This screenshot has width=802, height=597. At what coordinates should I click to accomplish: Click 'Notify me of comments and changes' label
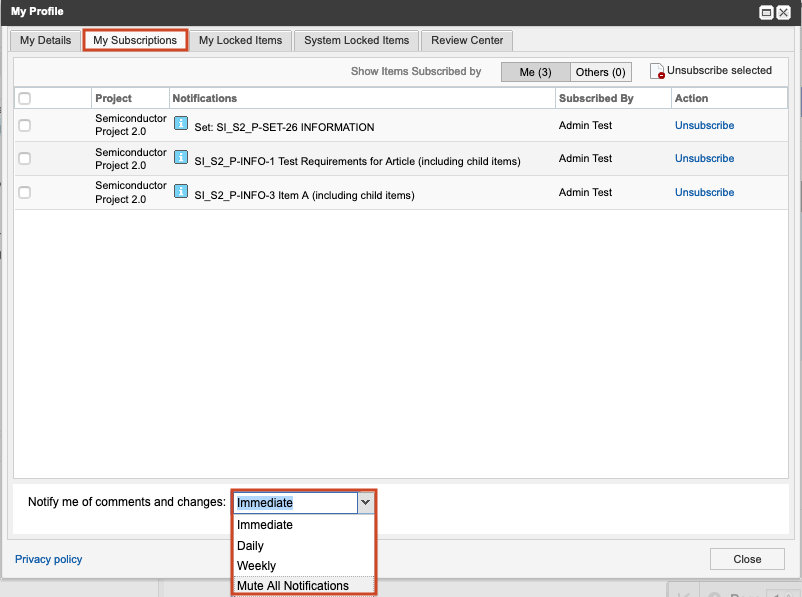[127, 502]
